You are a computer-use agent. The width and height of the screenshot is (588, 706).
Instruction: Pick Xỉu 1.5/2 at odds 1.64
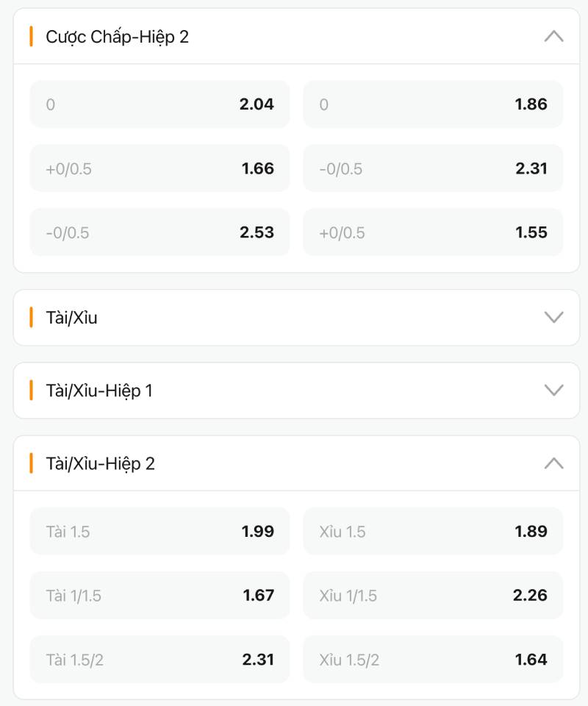[433, 659]
